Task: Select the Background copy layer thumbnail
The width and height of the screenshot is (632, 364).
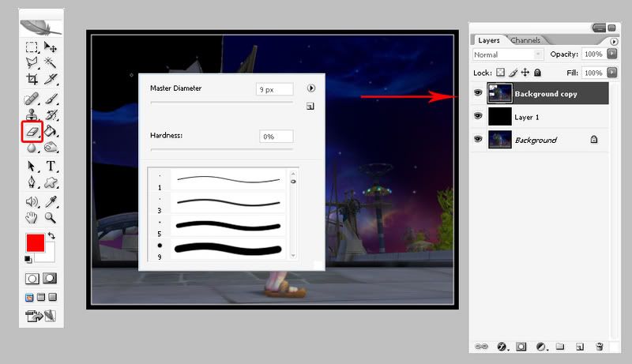Action: pos(500,93)
